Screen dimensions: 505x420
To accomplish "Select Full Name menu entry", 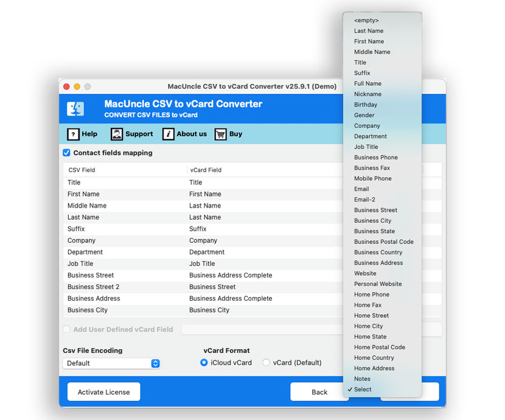I will (382, 83).
